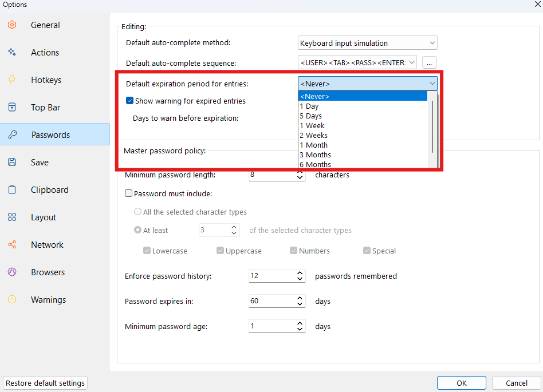This screenshot has width=543, height=392.
Task: Select the Actions sparkle icon
Action: click(12, 52)
